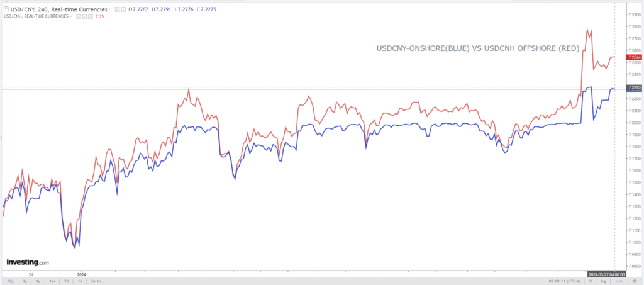The height and width of the screenshot is (285, 644).
Task: Click the red 7.2544 price label
Action: tap(634, 57)
